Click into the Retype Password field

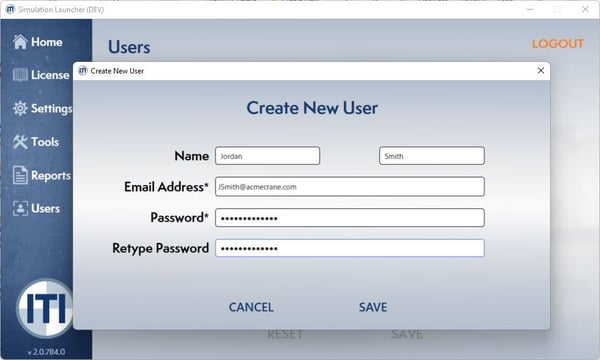[350, 248]
